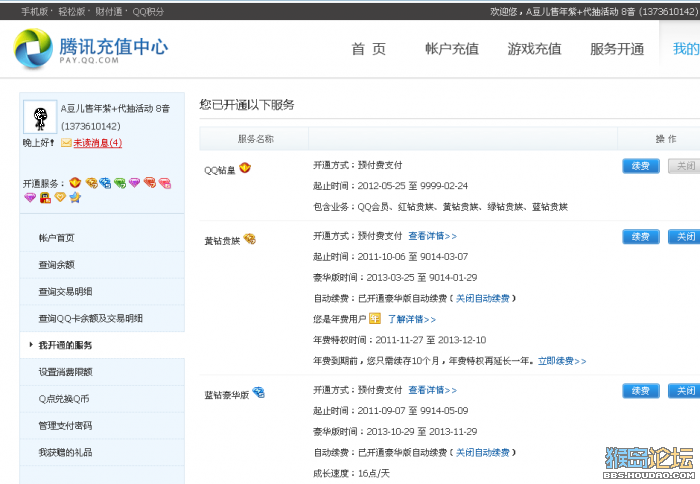Open the 服务开通 navigation tab

click(x=617, y=49)
